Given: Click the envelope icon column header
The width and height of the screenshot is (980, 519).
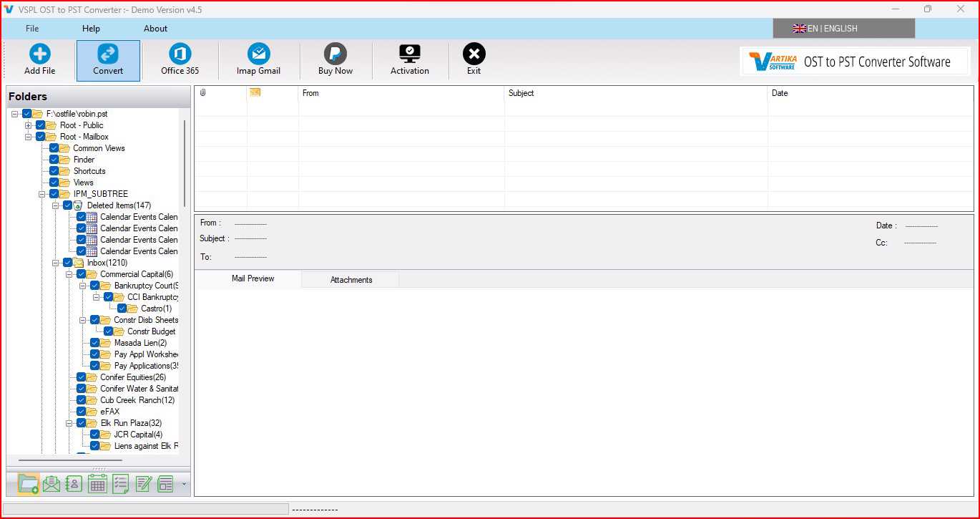Looking at the screenshot, I should click(255, 92).
